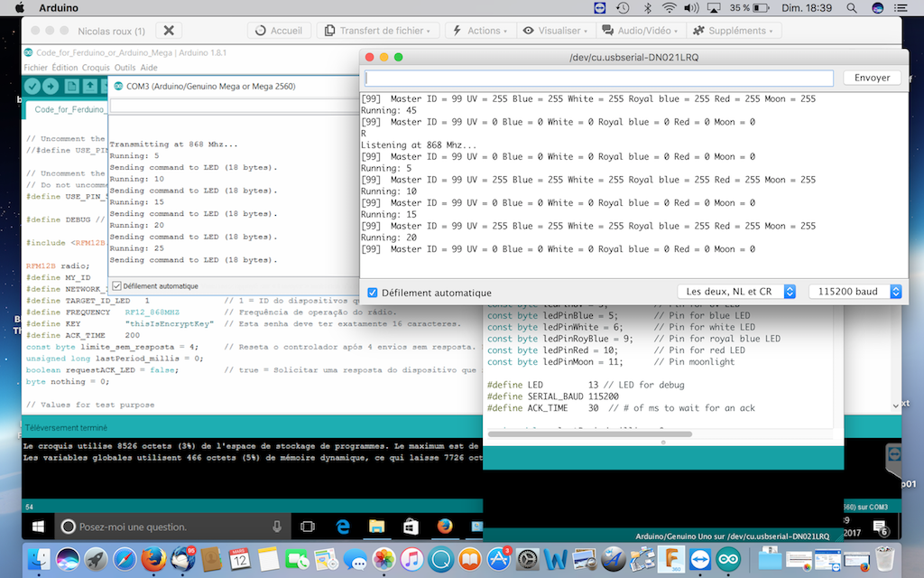
Task: Open the TeamViewer app in the Dock
Action: coord(699,559)
